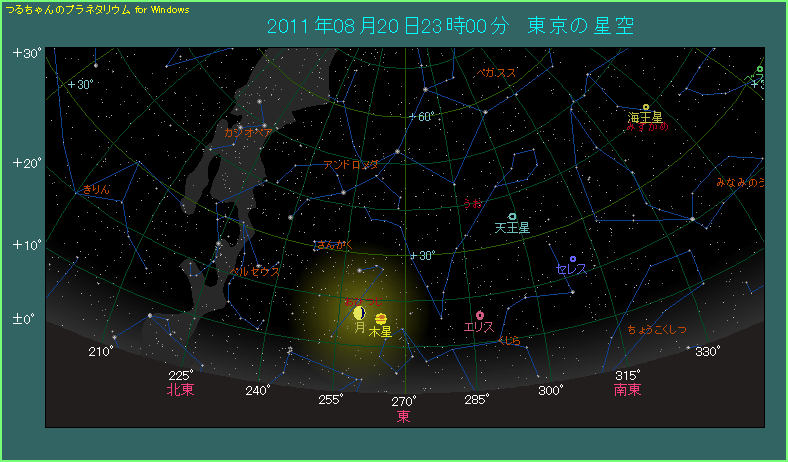Select the orange Jupiter (木星) symbol
Screen dimensions: 788x462
pyautogui.click(x=381, y=318)
